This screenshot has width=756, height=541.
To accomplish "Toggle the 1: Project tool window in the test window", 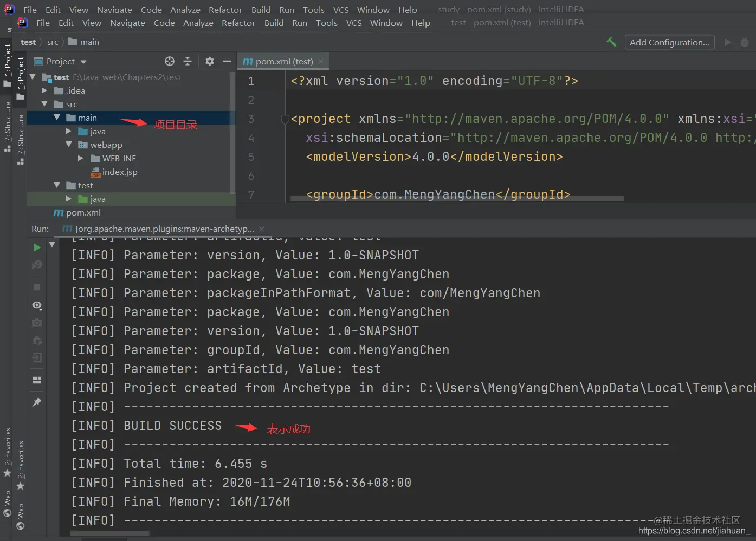I will (x=21, y=79).
